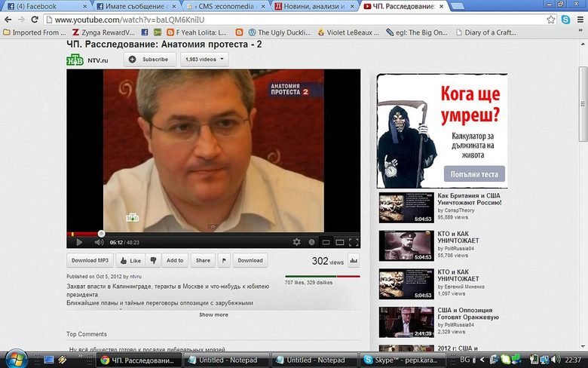
Task: Switch to the Новини, анализи tab
Action: click(314, 6)
